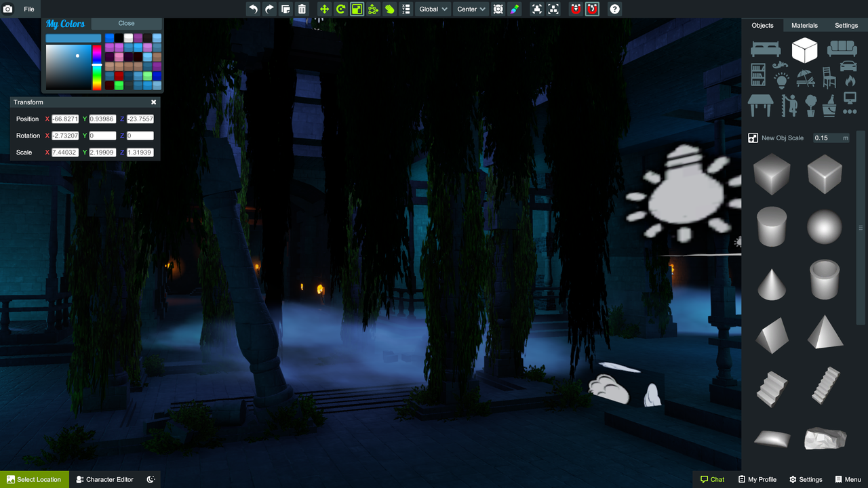868x488 pixels.
Task: Click the screenshot camera icon
Action: click(x=8, y=9)
